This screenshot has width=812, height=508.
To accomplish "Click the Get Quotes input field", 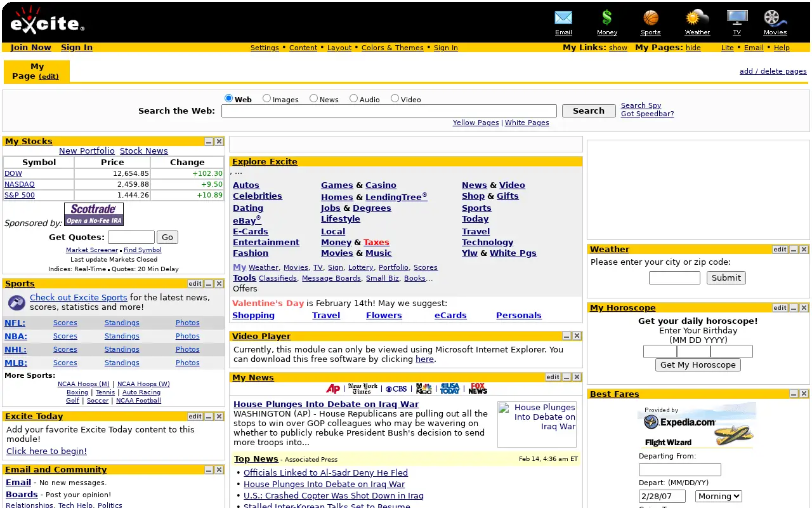I will [x=131, y=237].
